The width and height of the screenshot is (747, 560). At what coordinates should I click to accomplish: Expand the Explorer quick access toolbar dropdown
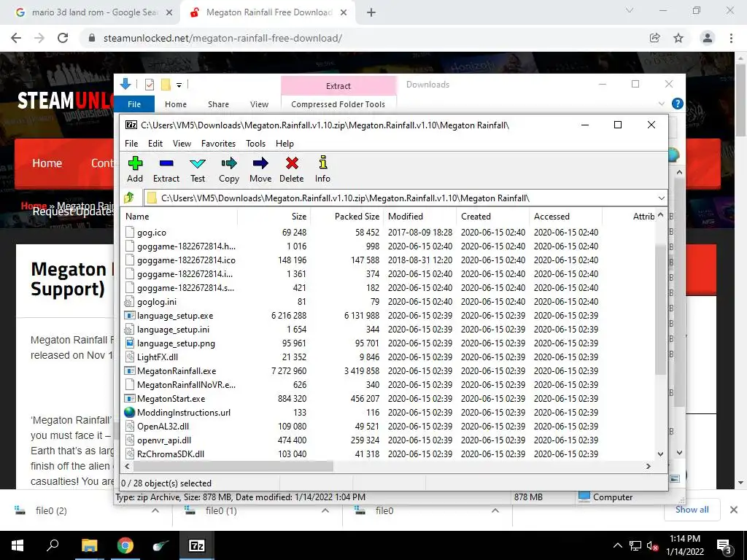(179, 85)
